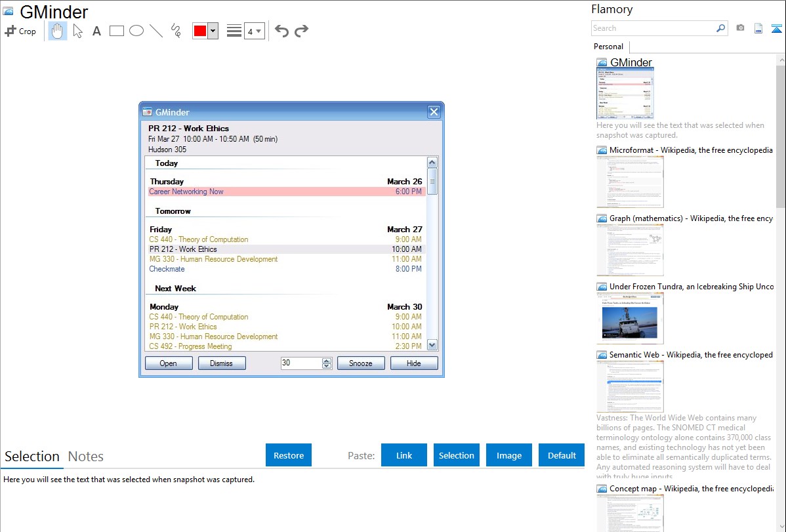Click the Default paste button

coord(562,455)
